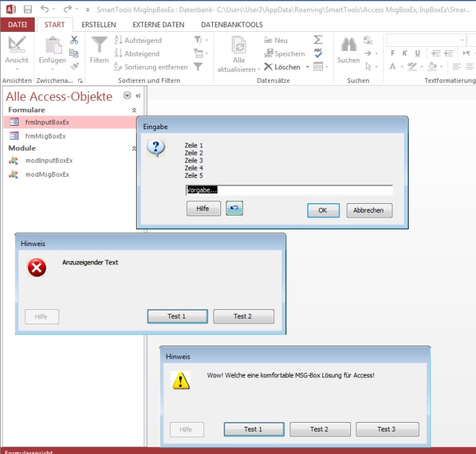Click Abbrechen in the Eingabe dialog
476x454 pixels.
pos(369,210)
